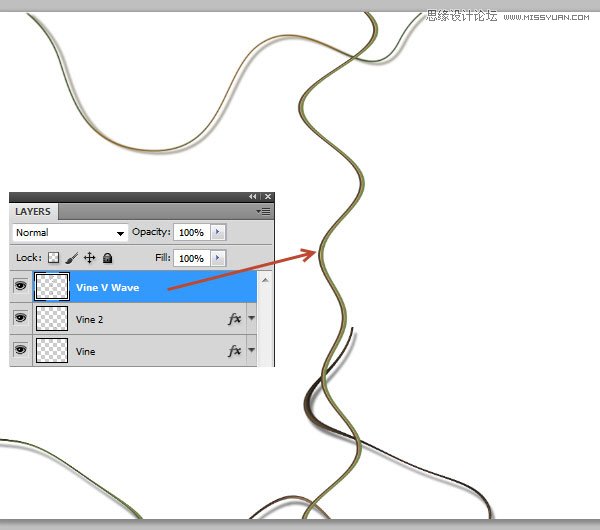The image size is (600, 530).
Task: Click the Fill 100% value field
Action: pos(192,258)
